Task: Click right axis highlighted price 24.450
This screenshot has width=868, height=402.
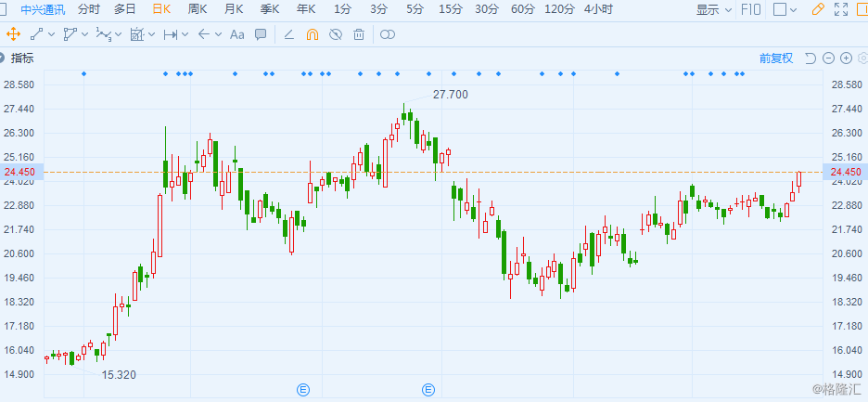Action: (846, 172)
